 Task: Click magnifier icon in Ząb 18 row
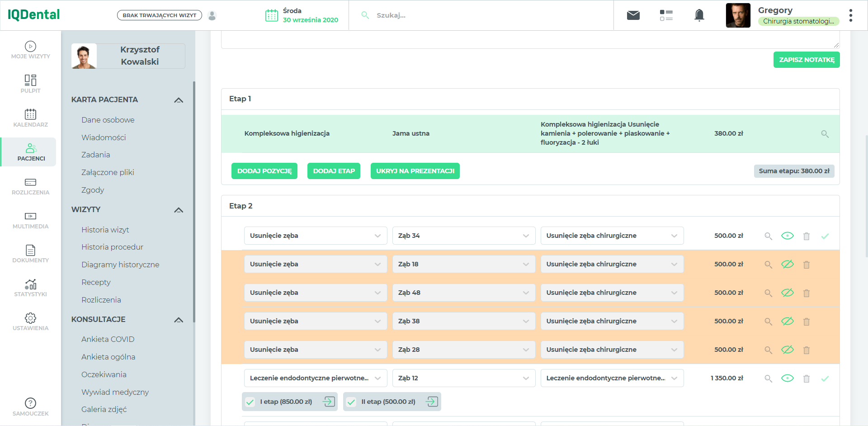768,265
